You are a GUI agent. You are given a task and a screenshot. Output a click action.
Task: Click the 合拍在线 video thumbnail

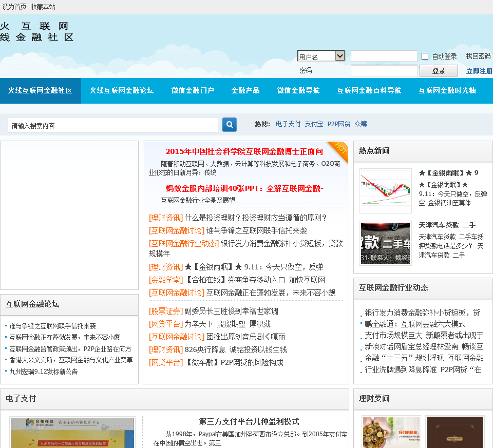(x=72, y=432)
